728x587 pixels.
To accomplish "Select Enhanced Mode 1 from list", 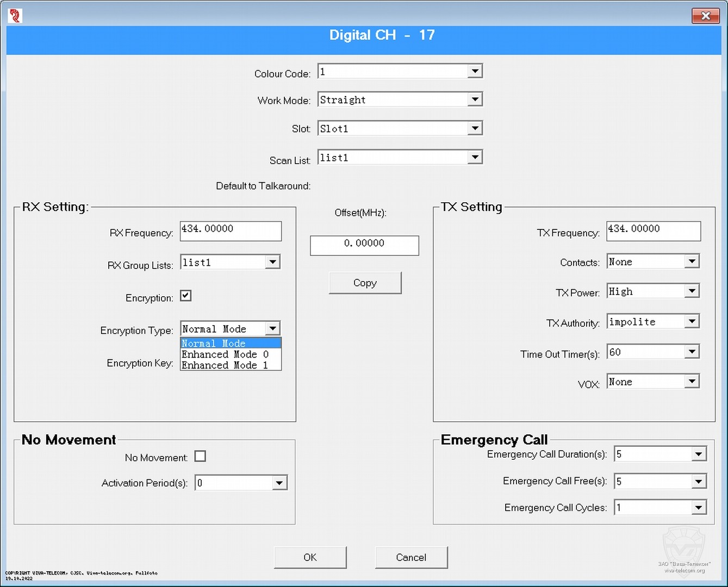I will [226, 365].
